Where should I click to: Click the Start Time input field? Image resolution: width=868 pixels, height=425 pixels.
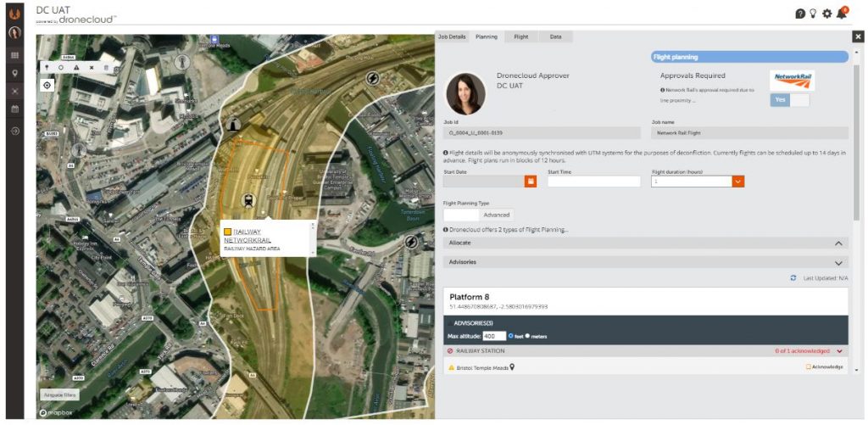(x=594, y=182)
